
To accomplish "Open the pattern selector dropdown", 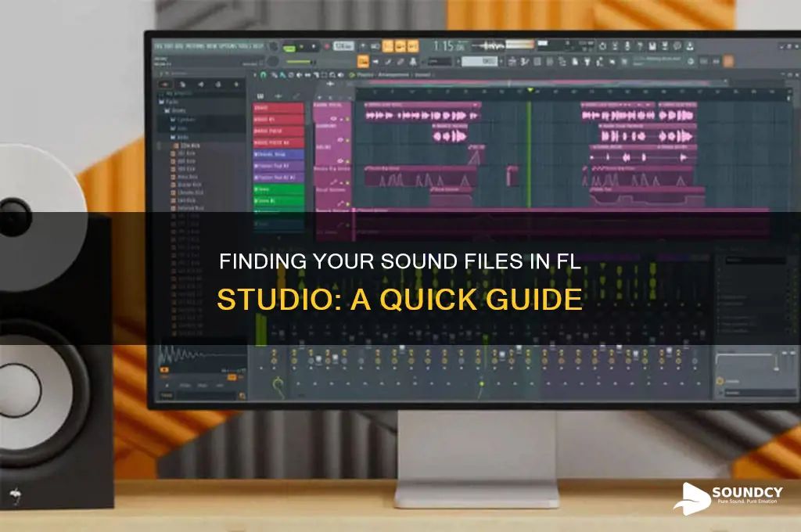I will coord(480,61).
